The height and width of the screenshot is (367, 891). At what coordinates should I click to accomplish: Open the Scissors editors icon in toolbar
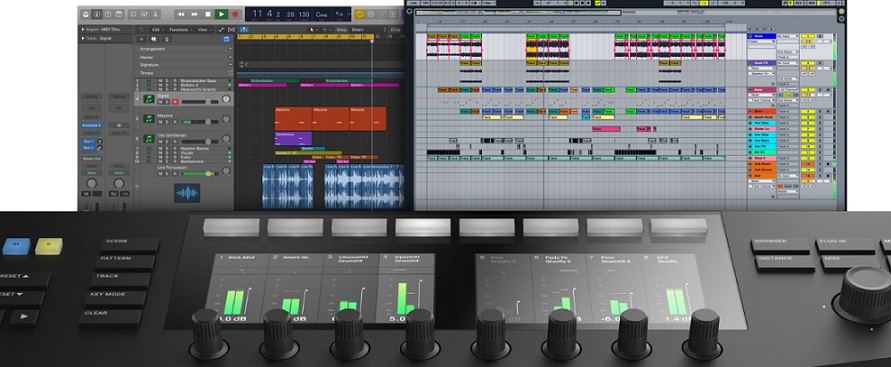[x=155, y=14]
